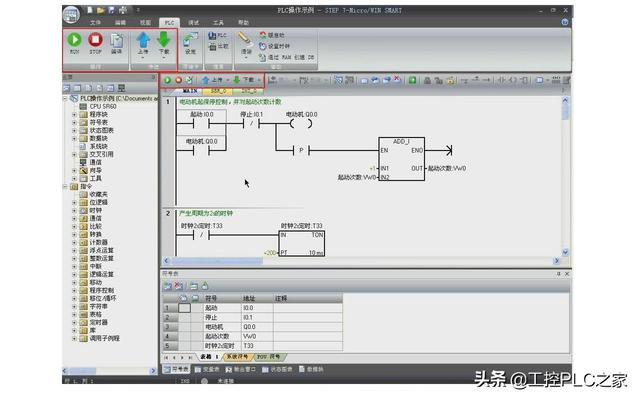Expand the 计数器 instruction folder
Image resolution: width=640 pixels, height=400 pixels.
point(74,242)
